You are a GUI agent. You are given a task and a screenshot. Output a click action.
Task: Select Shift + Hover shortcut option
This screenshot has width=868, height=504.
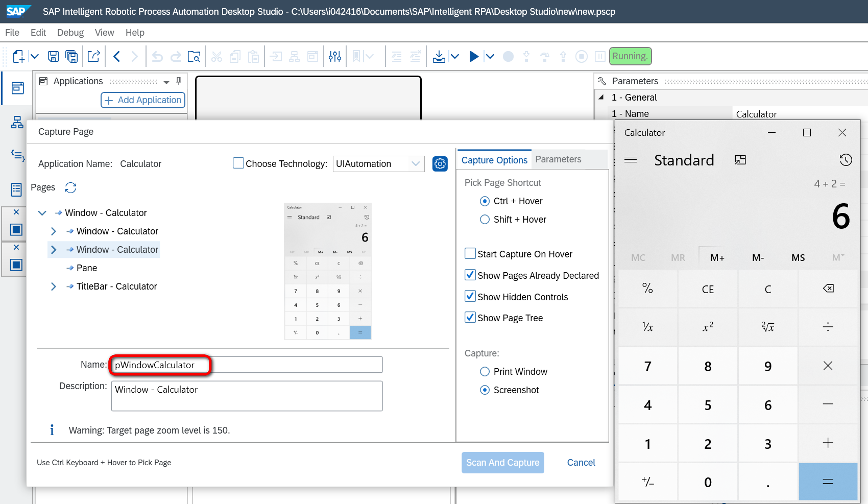(485, 220)
